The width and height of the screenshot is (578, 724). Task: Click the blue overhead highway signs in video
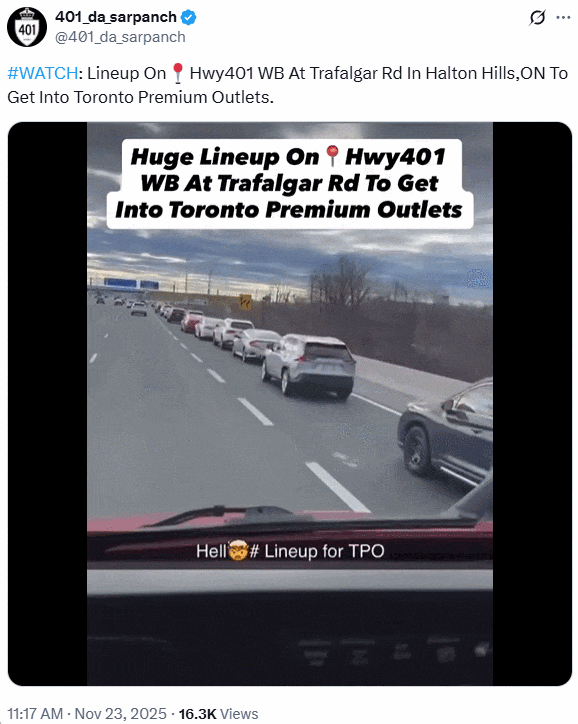click(x=131, y=284)
